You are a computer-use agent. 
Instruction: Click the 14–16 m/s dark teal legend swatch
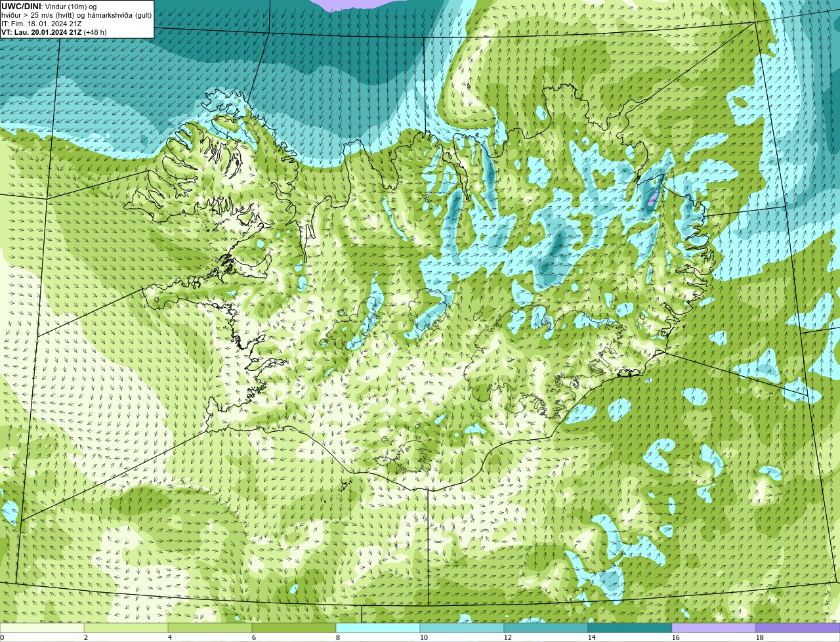[630, 628]
